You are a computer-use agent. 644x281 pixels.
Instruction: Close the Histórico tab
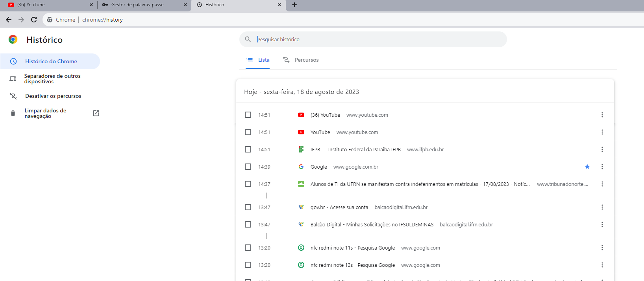(279, 5)
